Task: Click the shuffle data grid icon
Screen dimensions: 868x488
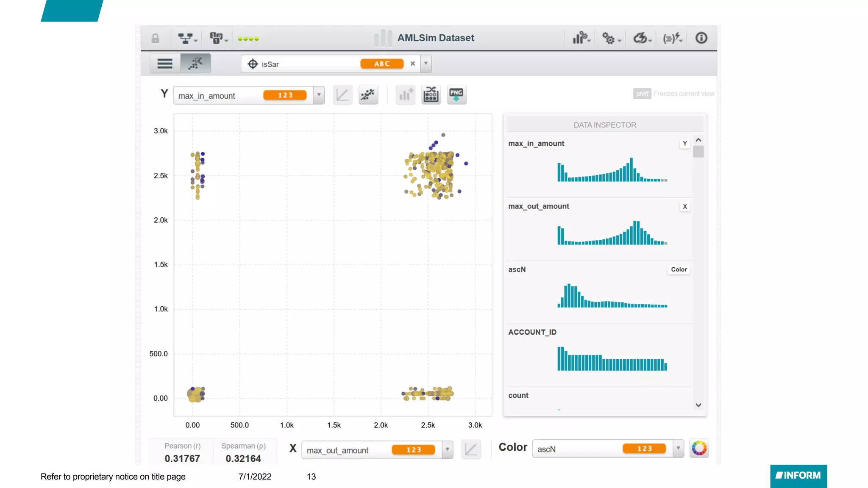Action: (x=431, y=94)
